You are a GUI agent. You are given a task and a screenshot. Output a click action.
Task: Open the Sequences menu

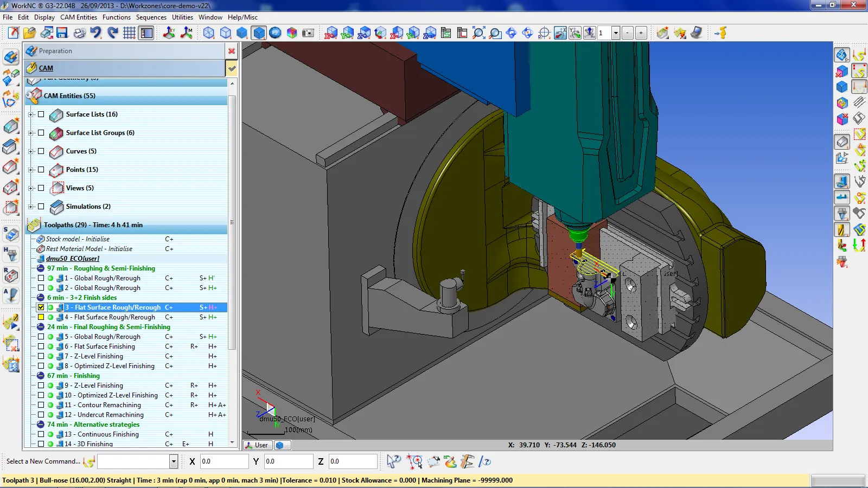coord(151,17)
